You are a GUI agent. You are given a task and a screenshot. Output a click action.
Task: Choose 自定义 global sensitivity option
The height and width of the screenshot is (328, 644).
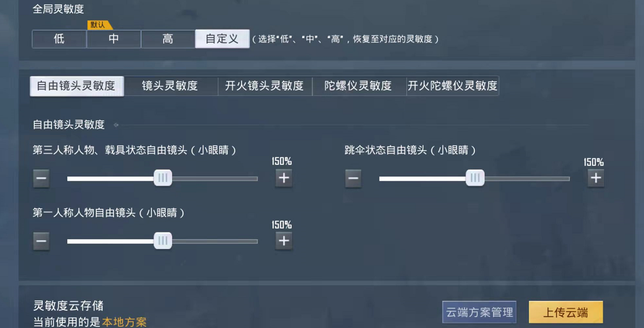coord(222,39)
